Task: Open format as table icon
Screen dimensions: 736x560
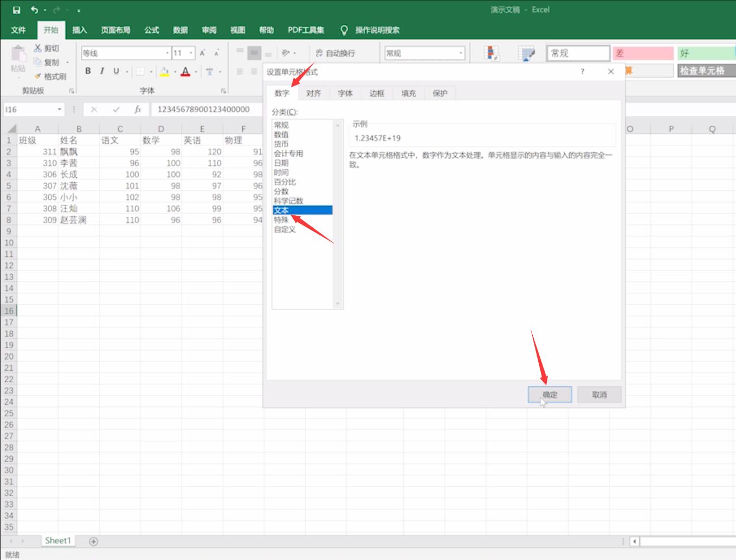Action: point(526,53)
